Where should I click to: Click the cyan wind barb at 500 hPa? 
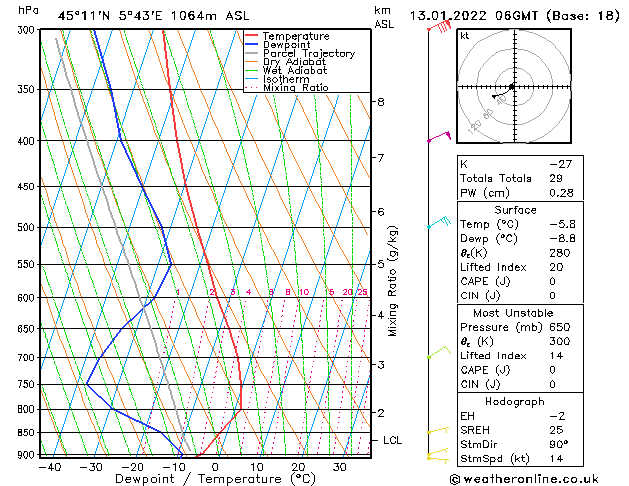click(x=439, y=222)
